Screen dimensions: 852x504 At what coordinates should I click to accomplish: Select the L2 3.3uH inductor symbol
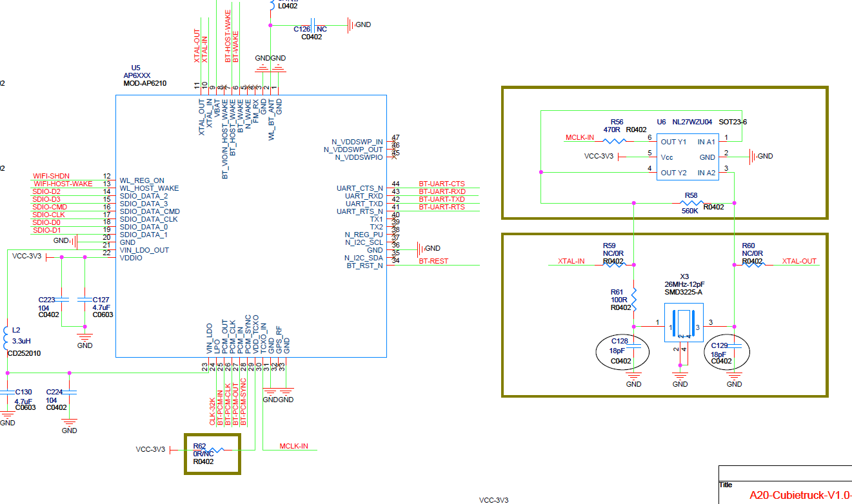coord(6,336)
